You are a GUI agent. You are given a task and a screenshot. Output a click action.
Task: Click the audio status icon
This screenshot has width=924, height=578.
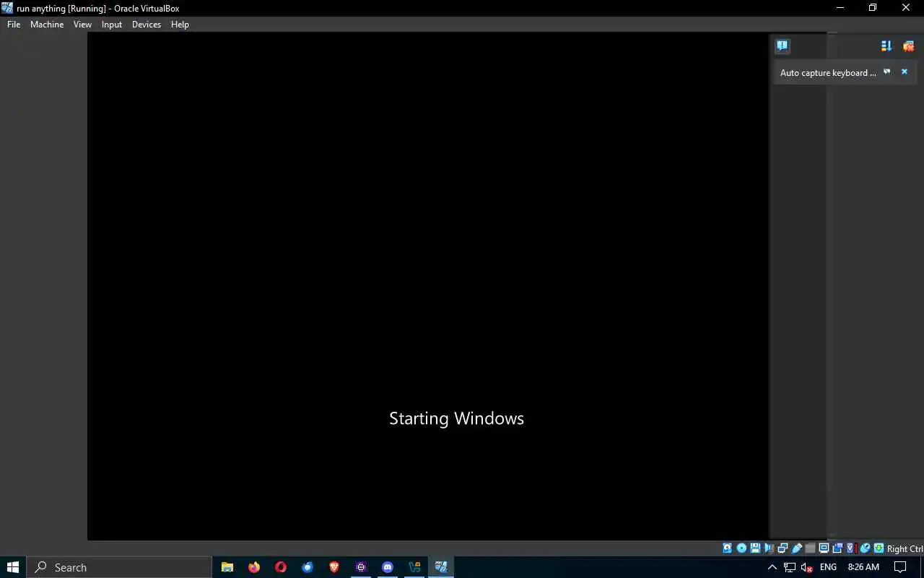tap(770, 548)
